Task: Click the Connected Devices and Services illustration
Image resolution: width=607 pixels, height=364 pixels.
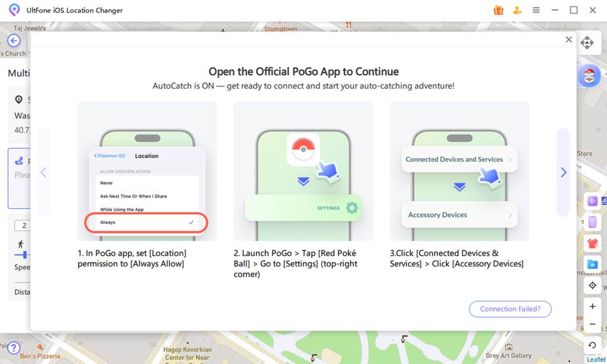Action: 459,171
